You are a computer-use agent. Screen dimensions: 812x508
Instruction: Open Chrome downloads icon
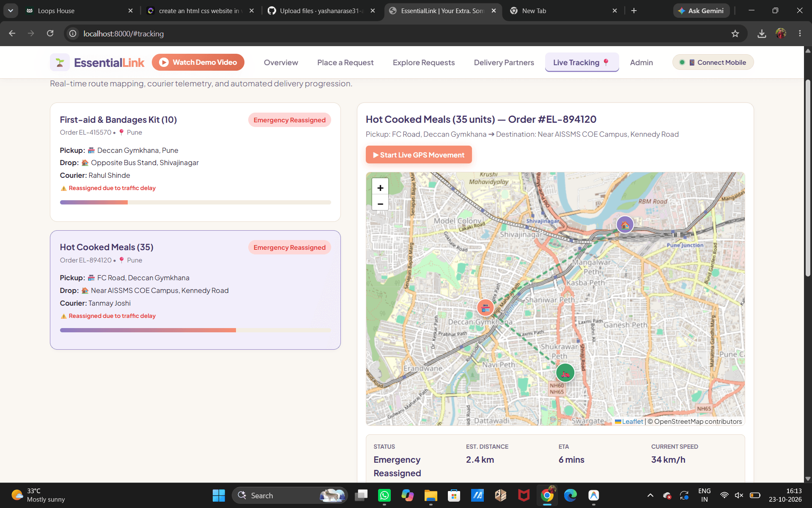coord(762,33)
